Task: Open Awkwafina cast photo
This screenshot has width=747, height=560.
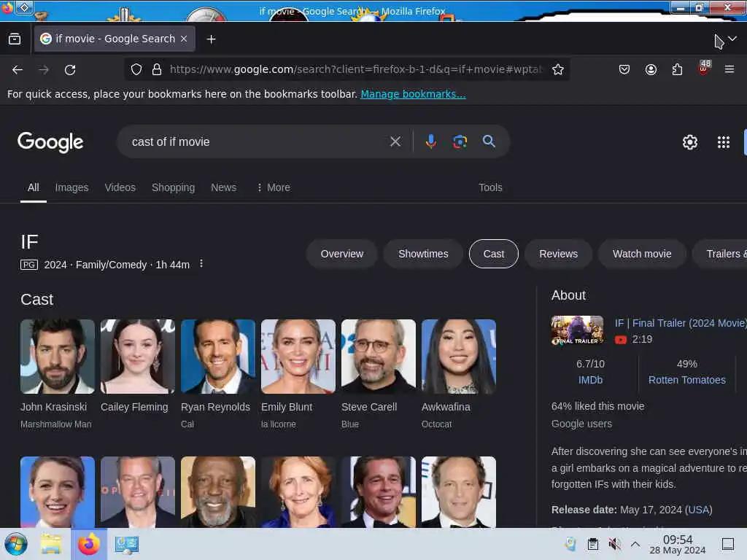Action: point(459,357)
